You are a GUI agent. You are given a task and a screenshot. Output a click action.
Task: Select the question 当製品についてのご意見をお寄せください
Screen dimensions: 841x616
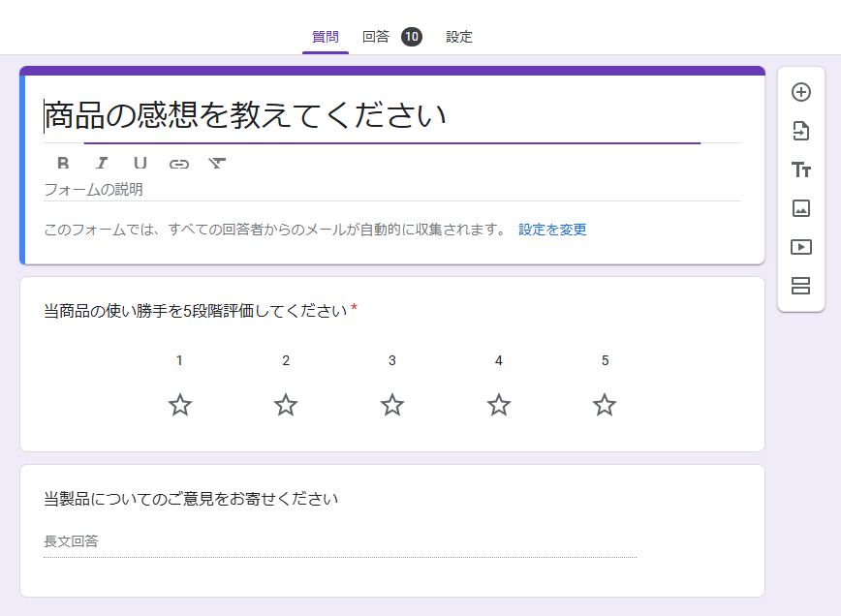click(191, 499)
